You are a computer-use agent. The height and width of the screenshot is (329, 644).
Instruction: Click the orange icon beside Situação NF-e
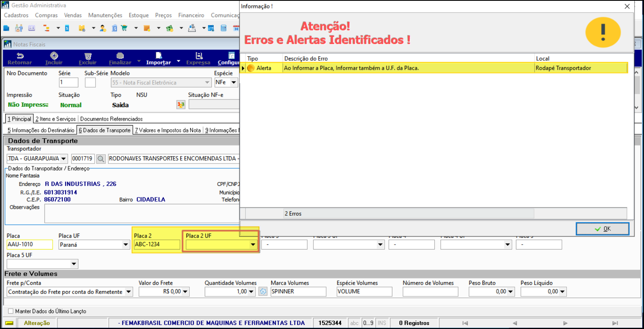point(181,105)
